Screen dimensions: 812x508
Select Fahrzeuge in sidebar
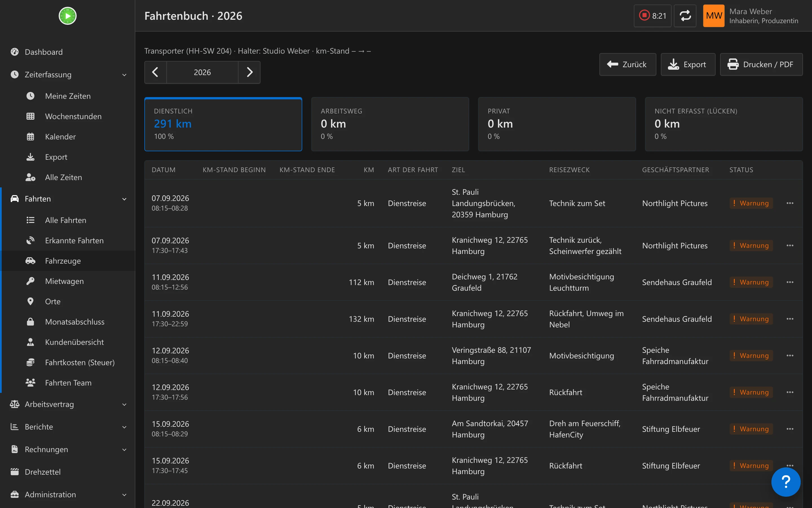68,261
